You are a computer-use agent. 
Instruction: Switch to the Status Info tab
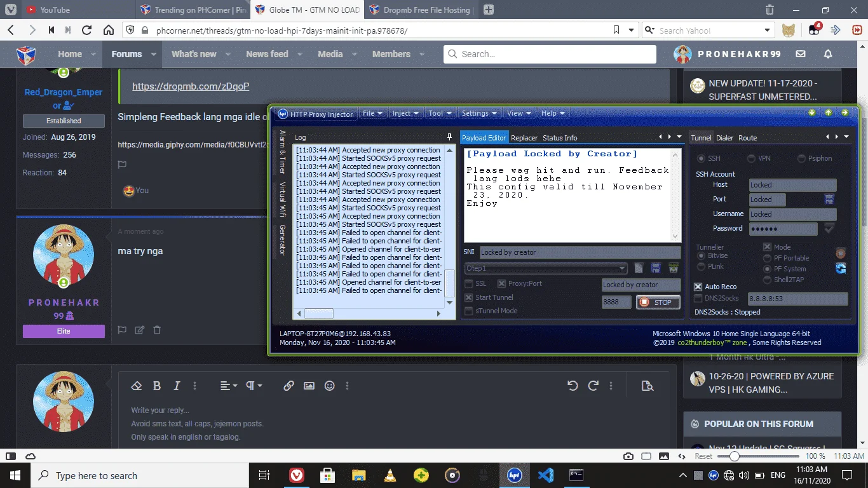click(x=560, y=138)
